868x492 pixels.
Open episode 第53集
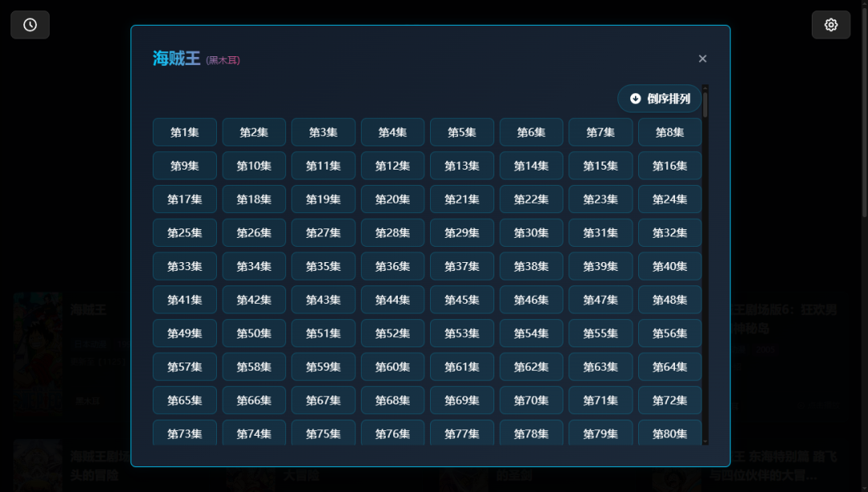point(462,333)
